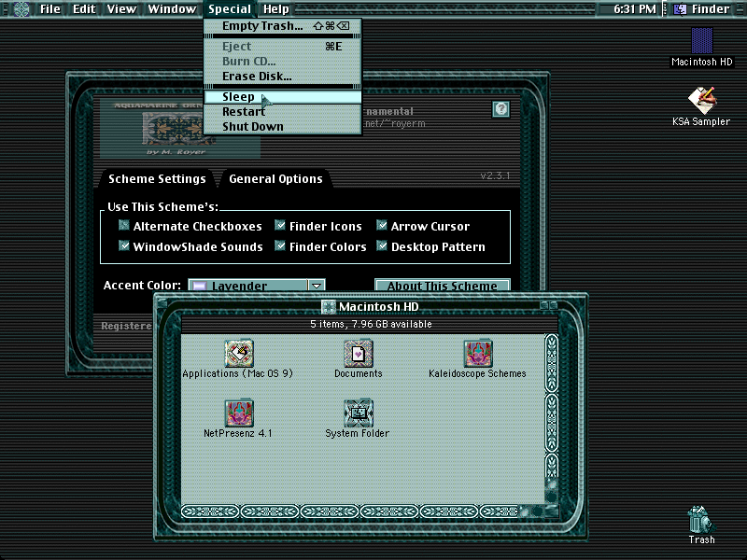Open the File menu

[50, 8]
